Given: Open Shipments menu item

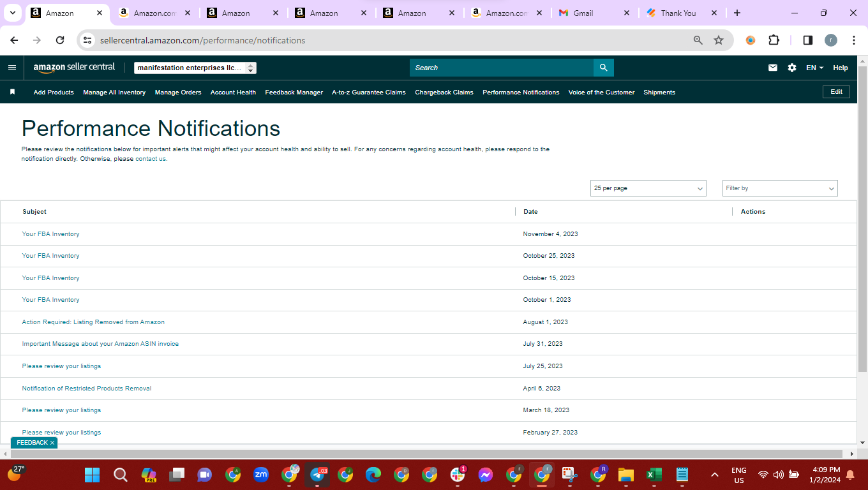Looking at the screenshot, I should pyautogui.click(x=659, y=93).
